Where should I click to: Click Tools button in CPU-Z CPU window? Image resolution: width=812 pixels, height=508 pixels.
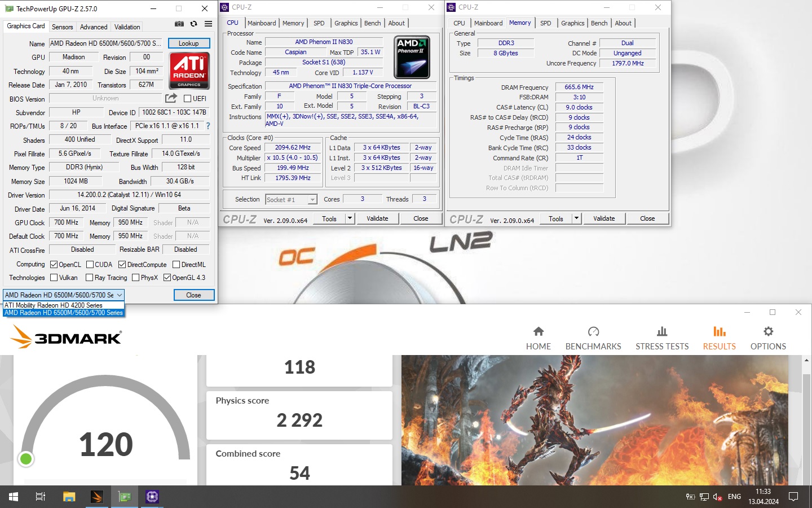[329, 218]
